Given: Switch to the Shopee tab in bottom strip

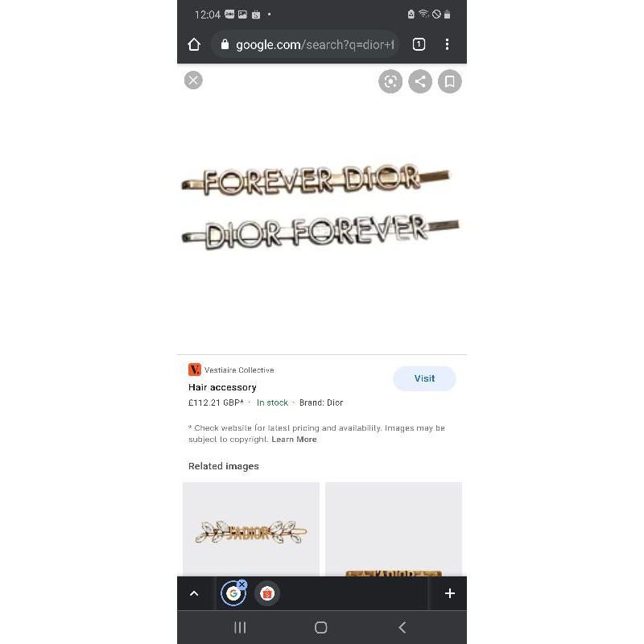Looking at the screenshot, I should 267,593.
